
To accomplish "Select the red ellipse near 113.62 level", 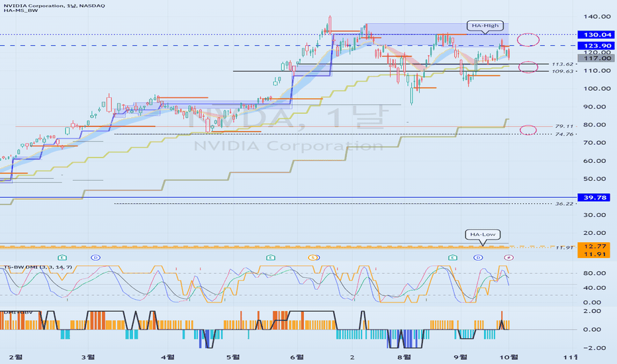I will (528, 67).
